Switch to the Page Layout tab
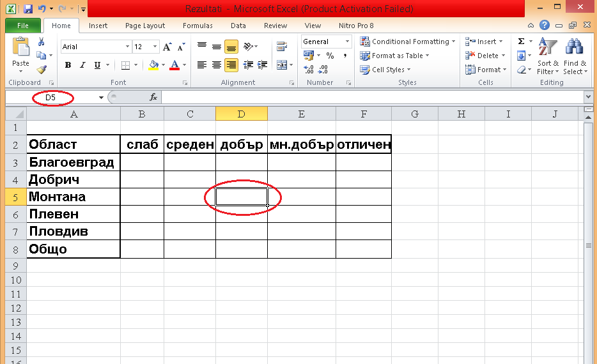The image size is (597, 364). pos(145,26)
